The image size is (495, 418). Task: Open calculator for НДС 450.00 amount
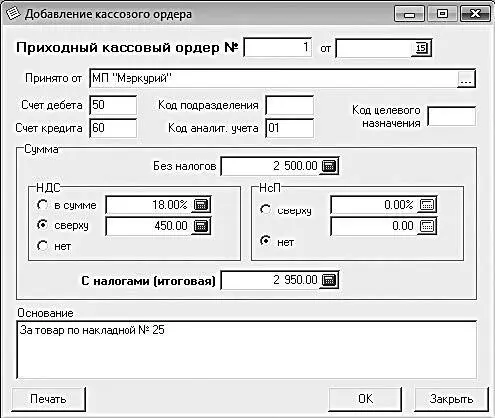(201, 226)
